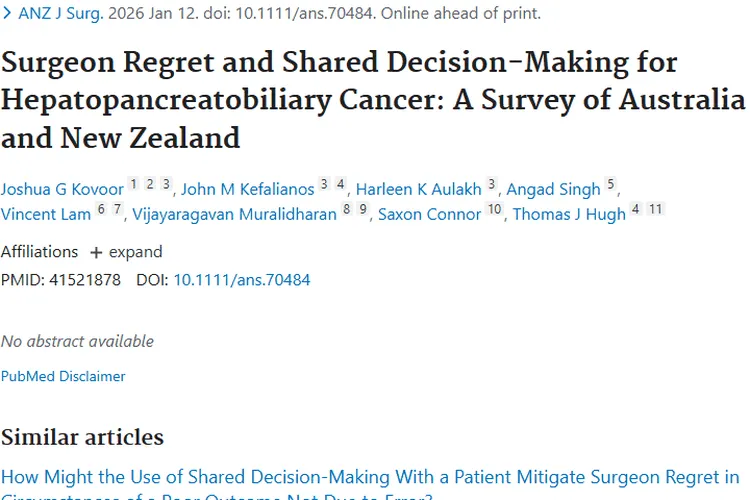Image resolution: width=750 pixels, height=500 pixels.
Task: Click affiliation superscript 5 after Angad Singh
Action: [x=610, y=184]
